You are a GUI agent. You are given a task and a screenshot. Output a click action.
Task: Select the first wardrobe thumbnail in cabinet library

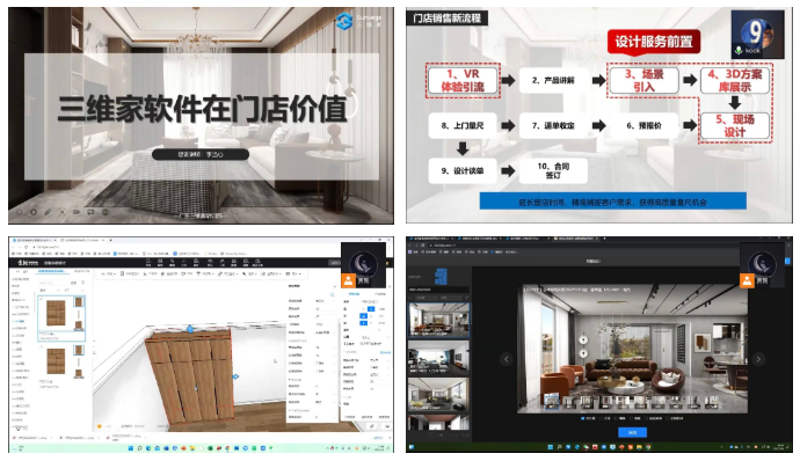point(56,313)
